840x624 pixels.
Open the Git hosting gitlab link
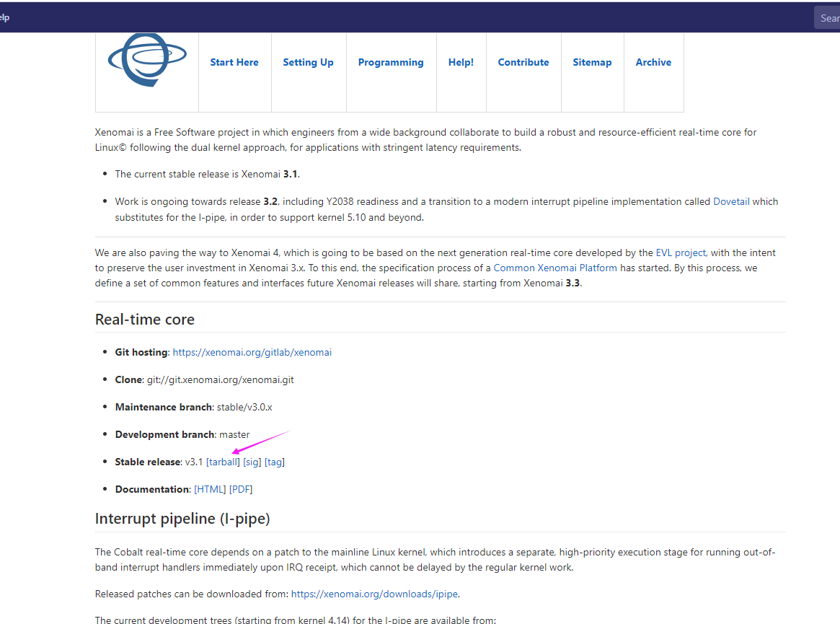click(252, 352)
